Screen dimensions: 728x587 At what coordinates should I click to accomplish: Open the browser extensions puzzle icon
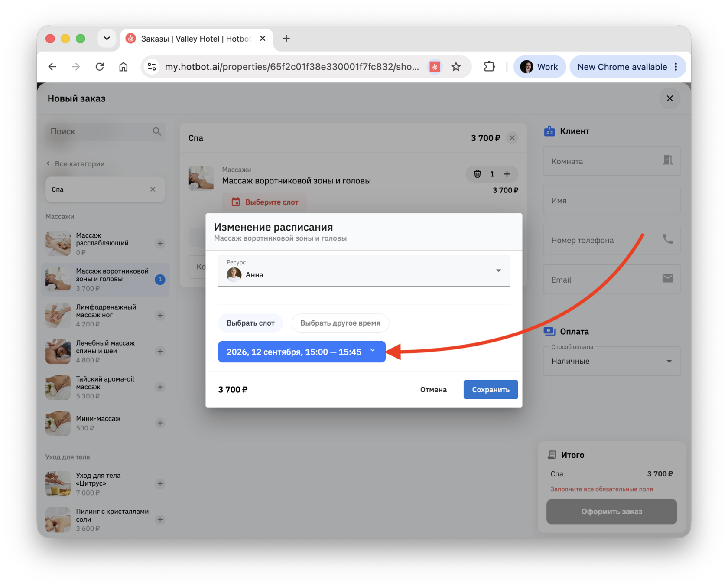coord(489,67)
